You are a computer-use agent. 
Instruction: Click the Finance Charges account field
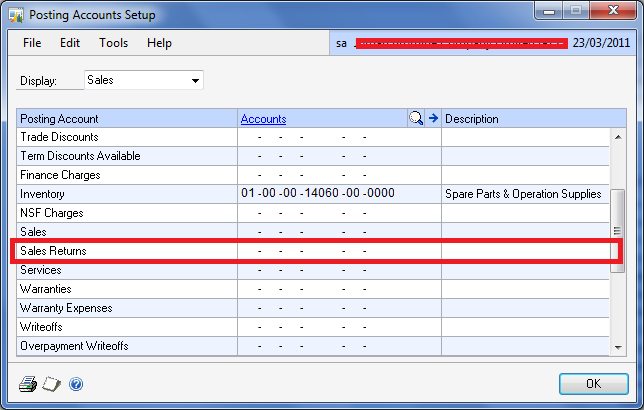(339, 175)
